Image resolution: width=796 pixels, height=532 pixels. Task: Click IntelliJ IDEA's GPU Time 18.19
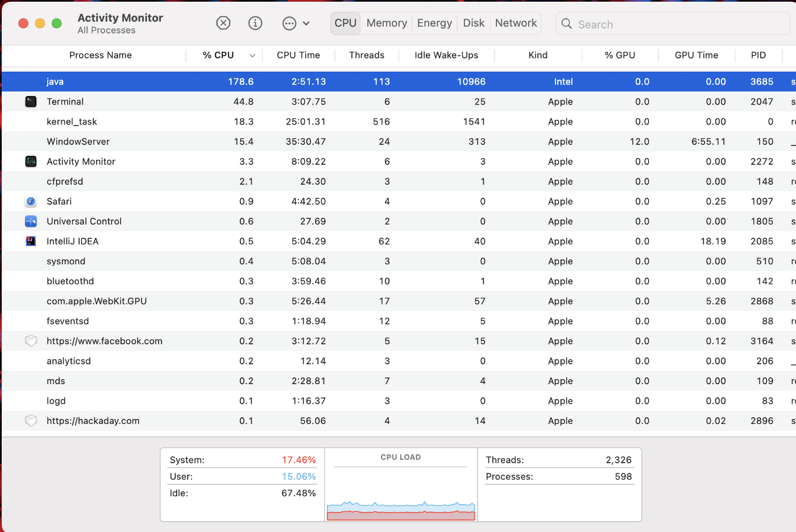click(713, 241)
